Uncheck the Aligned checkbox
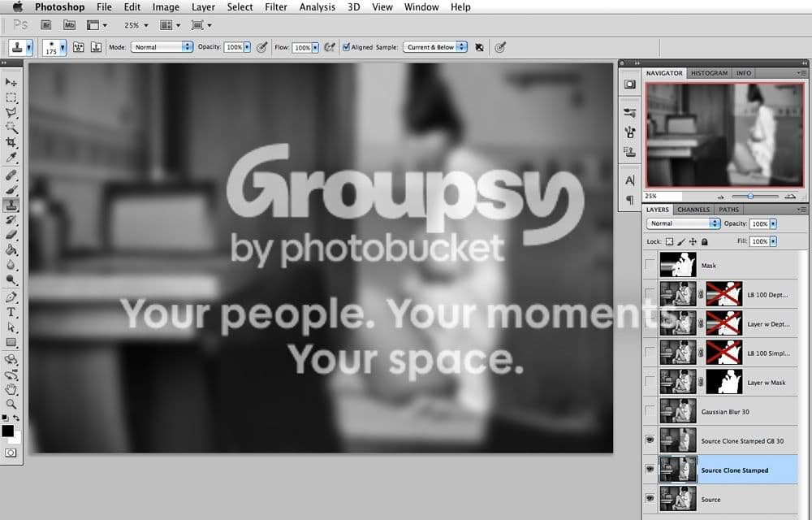Screen dimensions: 812x520 tap(347, 47)
